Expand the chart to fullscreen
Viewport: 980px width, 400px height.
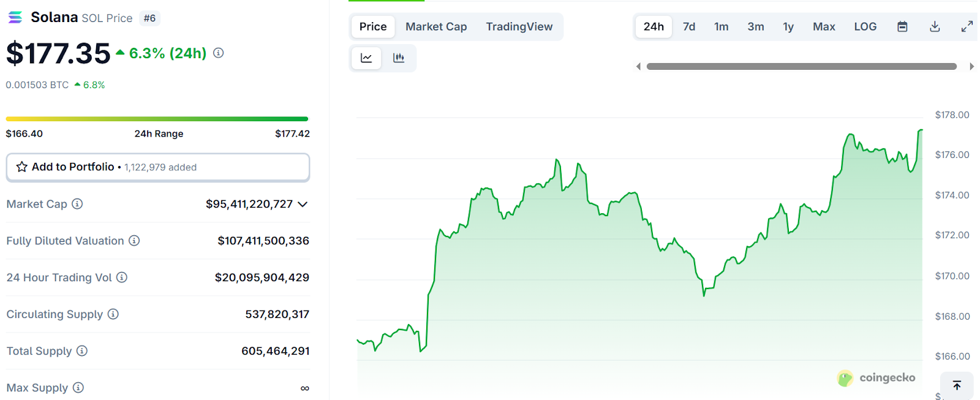(967, 26)
